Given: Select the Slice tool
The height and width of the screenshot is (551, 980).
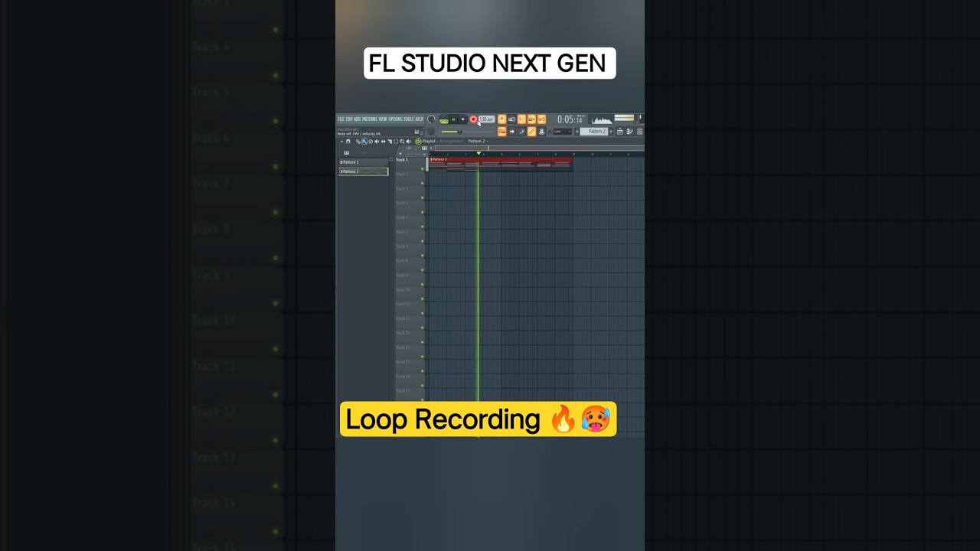Looking at the screenshot, I should 390,142.
